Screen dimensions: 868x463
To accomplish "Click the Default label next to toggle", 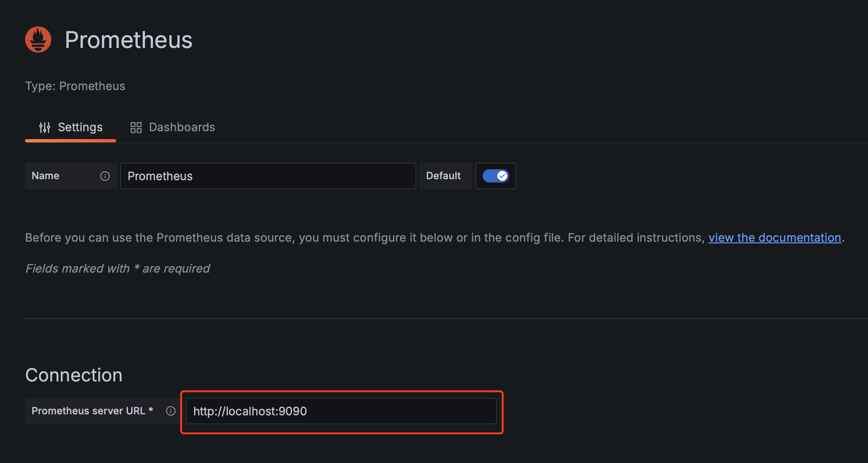I will click(x=443, y=176).
